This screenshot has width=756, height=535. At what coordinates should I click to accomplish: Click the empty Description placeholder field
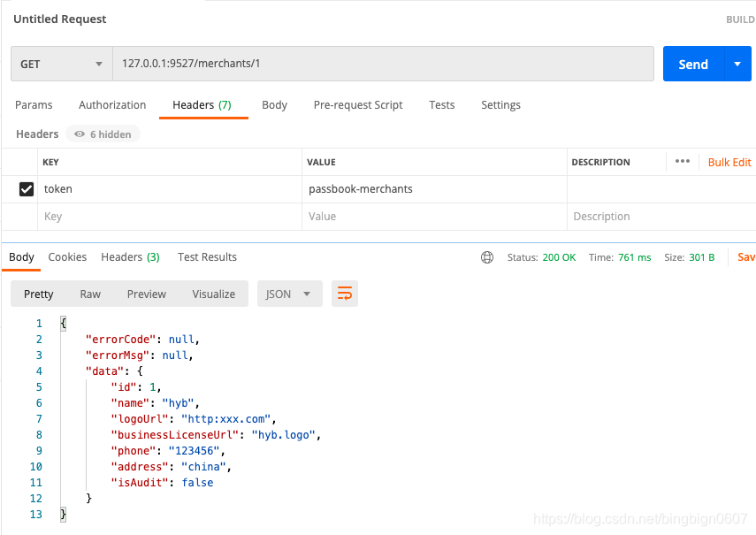pos(661,217)
